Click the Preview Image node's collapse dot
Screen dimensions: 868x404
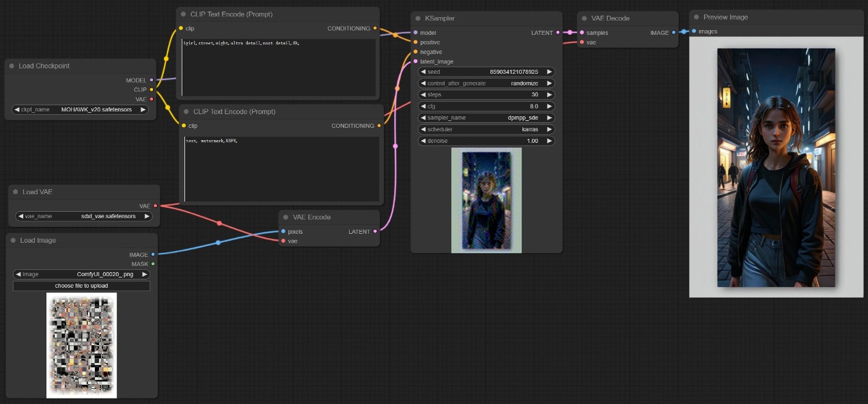(697, 17)
